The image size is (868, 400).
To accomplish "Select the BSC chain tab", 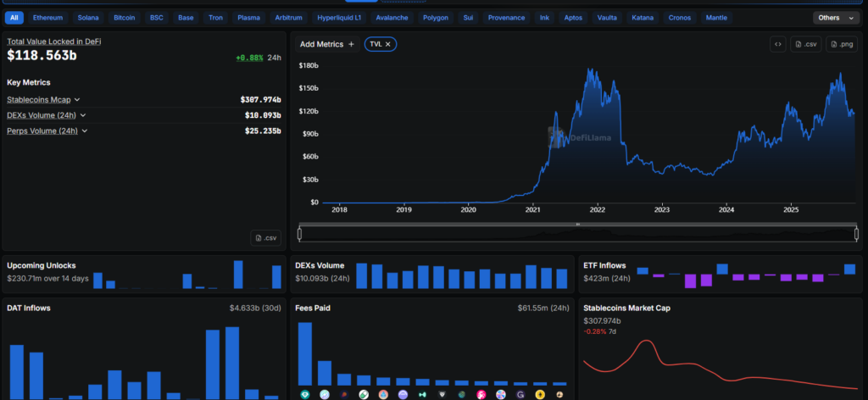I will click(157, 18).
